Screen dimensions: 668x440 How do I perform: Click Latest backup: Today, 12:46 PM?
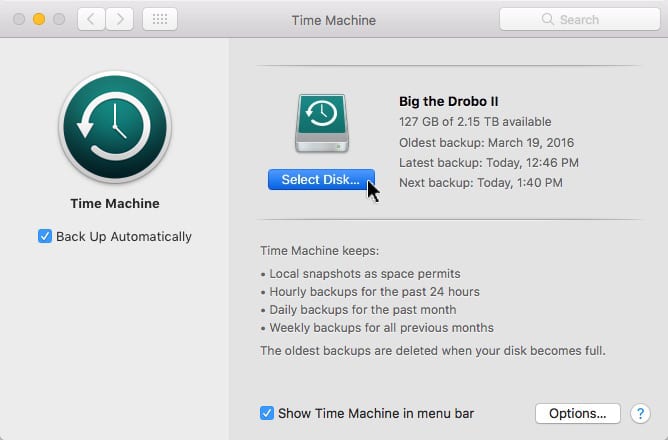coord(489,163)
